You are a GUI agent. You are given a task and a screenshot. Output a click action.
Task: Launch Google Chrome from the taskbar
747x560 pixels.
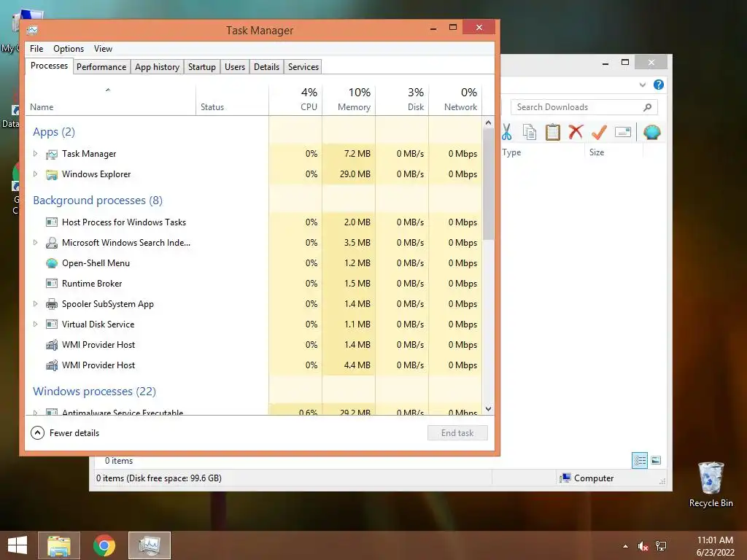pos(104,545)
